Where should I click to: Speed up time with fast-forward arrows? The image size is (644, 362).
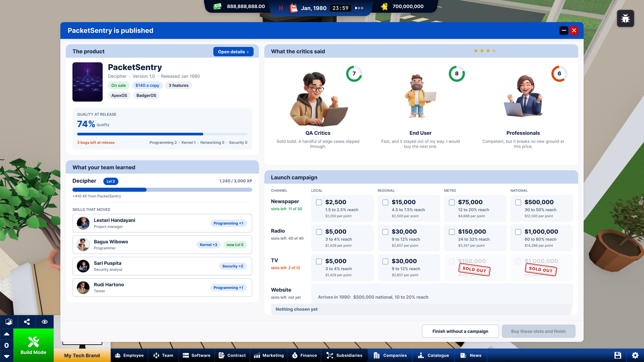click(359, 8)
